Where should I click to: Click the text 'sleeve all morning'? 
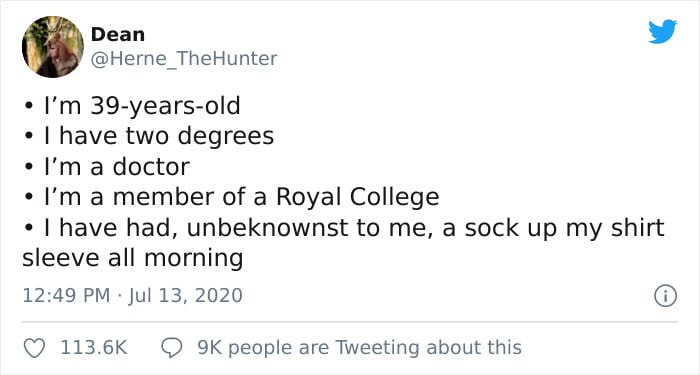tap(133, 258)
